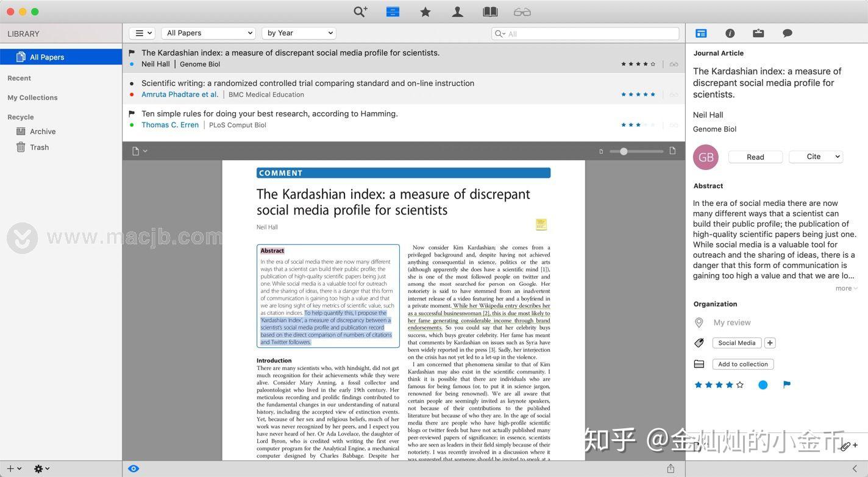868x477 pixels.
Task: Click the share icon below the PDF
Action: 671,468
